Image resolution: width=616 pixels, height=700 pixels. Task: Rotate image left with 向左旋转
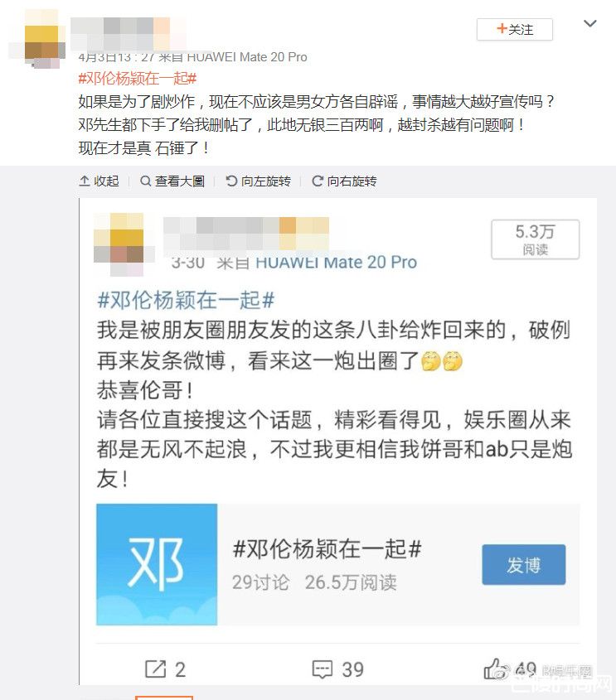tap(258, 181)
